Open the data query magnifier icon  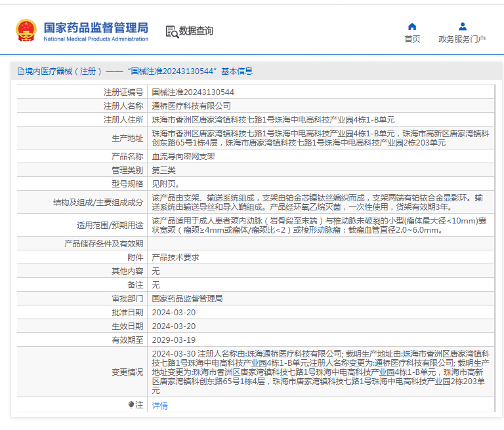coord(172,32)
